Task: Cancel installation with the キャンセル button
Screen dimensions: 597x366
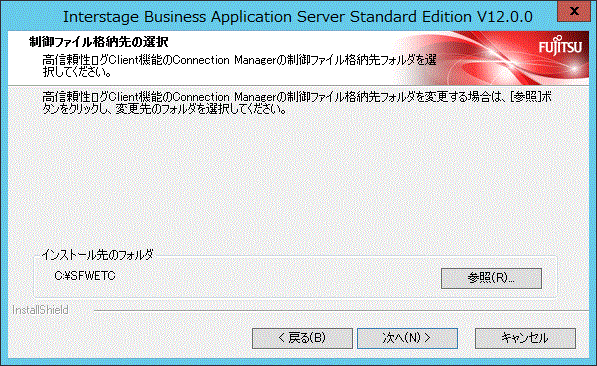Action: [525, 338]
